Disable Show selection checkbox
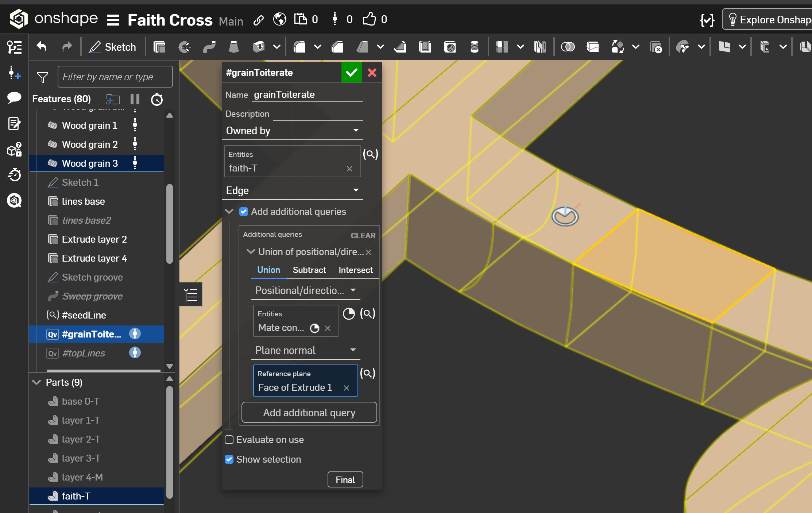 click(x=229, y=459)
